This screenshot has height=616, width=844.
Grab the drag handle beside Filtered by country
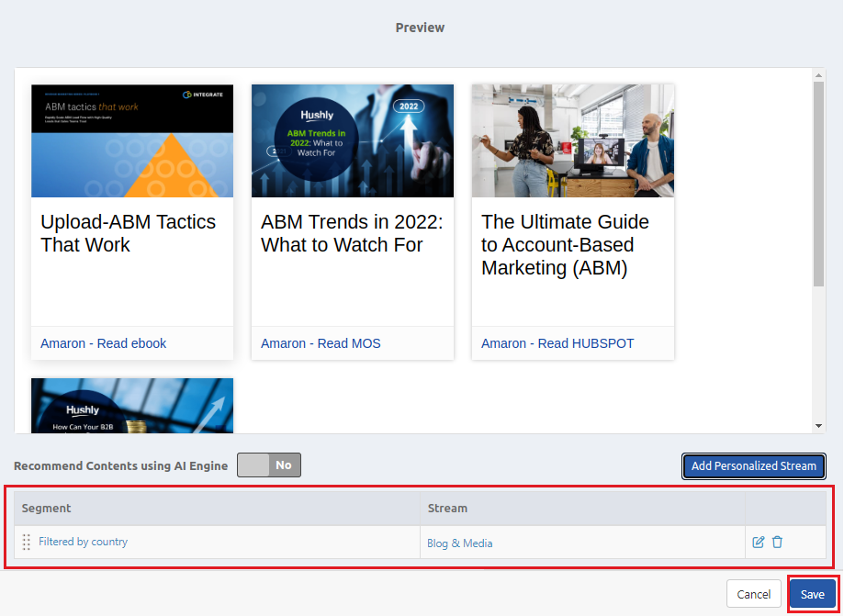(27, 542)
